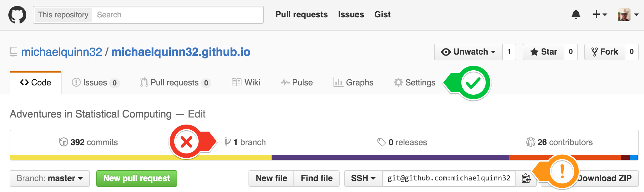The height and width of the screenshot is (192, 644).
Task: Click the purple language bar segment
Action: 390,157
